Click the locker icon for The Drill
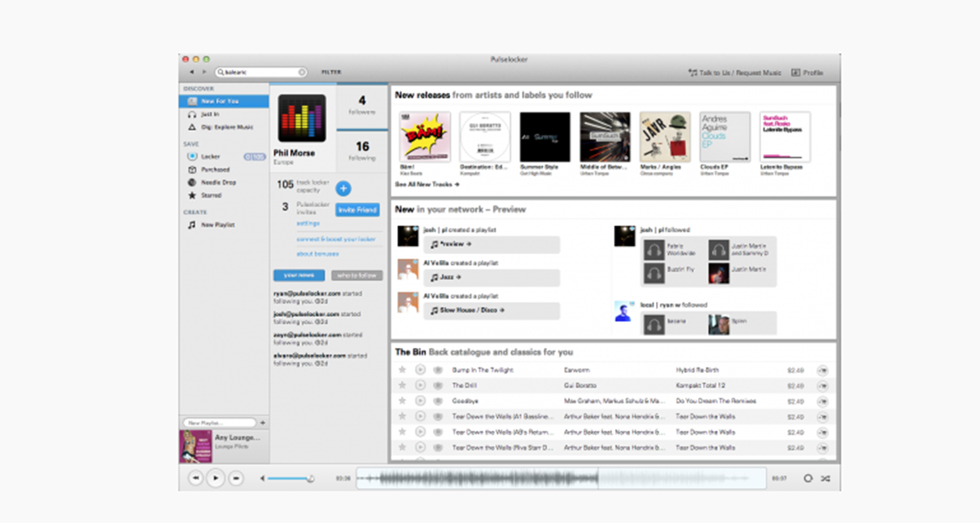 click(437, 385)
